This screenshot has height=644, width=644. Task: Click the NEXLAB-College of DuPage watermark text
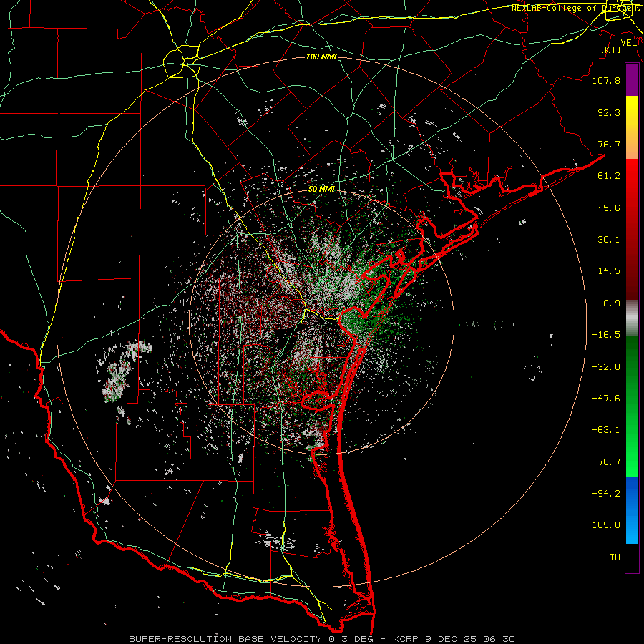pos(575,8)
